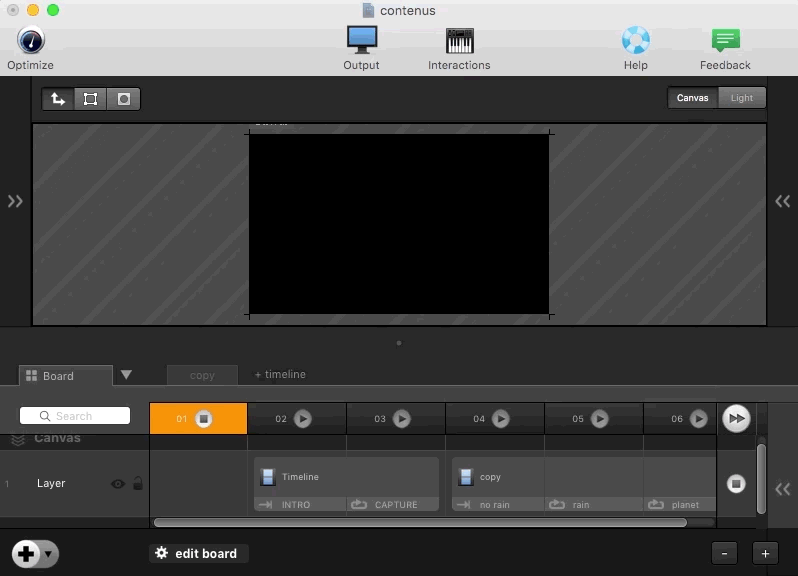Add a new timeline tab
The height and width of the screenshot is (576, 798).
[280, 375]
